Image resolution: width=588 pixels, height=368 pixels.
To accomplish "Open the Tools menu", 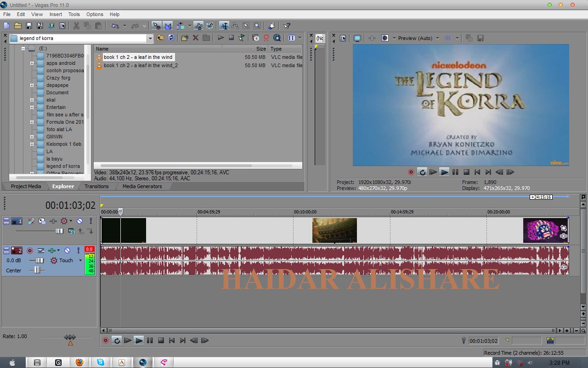I will [74, 14].
